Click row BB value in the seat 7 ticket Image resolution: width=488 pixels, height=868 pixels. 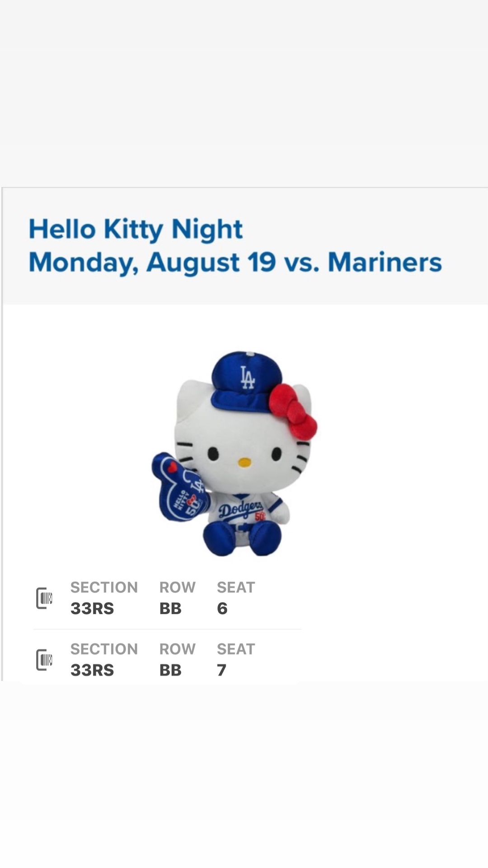pyautogui.click(x=170, y=670)
